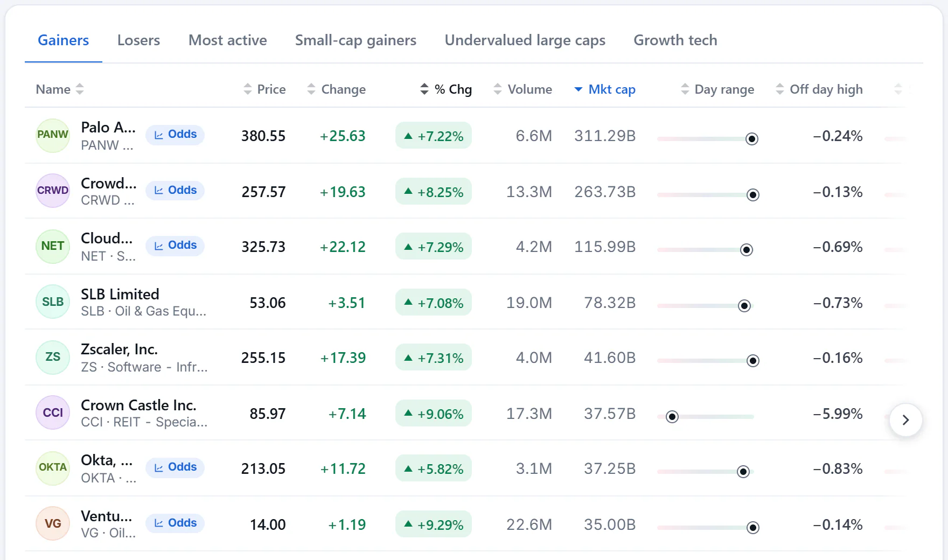Open the CCI ticker logo
This screenshot has height=560, width=948.
point(53,412)
